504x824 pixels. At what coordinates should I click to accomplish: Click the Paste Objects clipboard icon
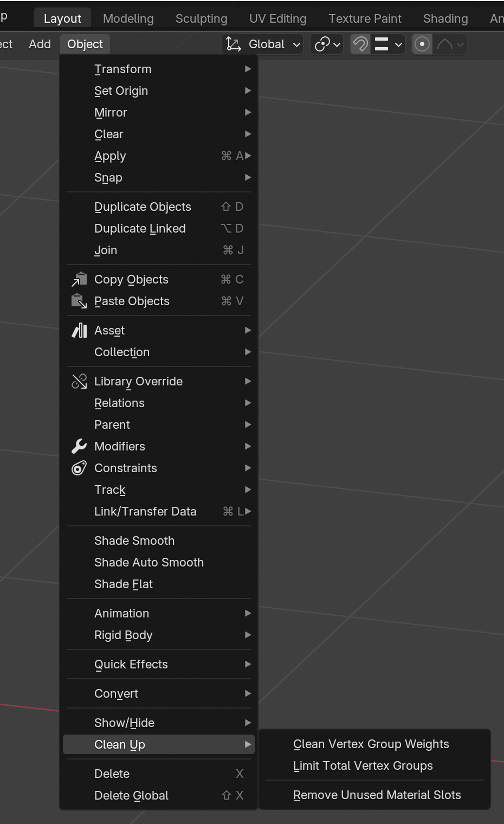click(79, 301)
